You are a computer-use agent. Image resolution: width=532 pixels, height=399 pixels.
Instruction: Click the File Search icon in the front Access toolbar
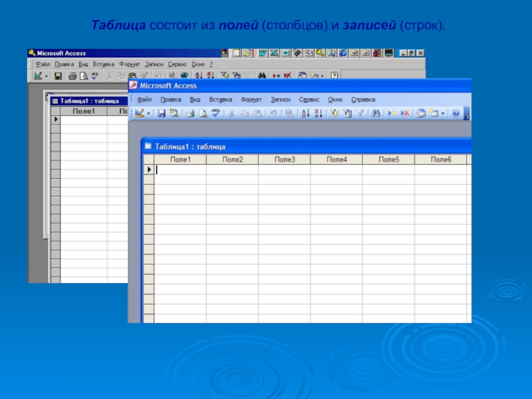pos(174,113)
